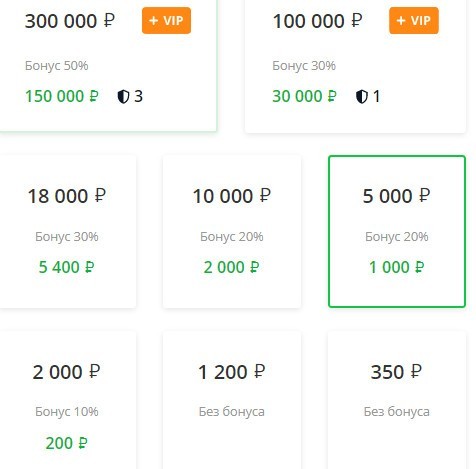Click the Бонус 50% label

(57, 66)
